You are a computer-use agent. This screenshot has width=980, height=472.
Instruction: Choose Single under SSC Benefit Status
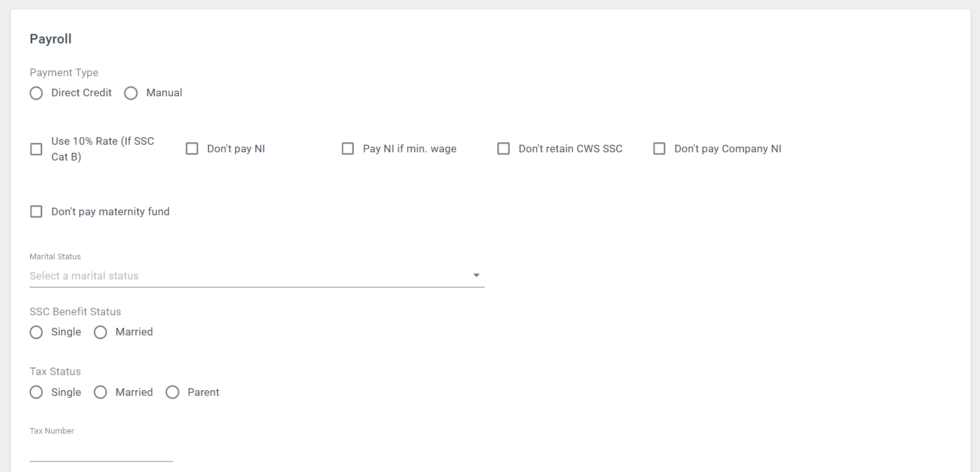37,332
